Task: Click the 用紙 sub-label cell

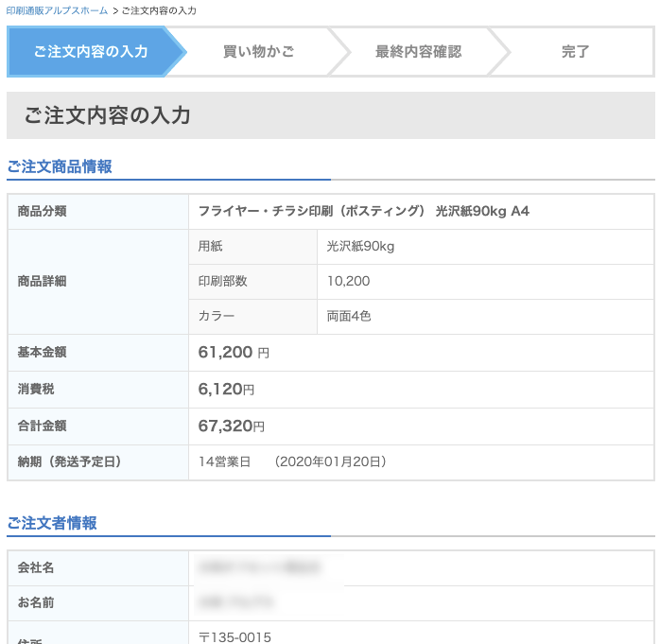Action: click(253, 247)
